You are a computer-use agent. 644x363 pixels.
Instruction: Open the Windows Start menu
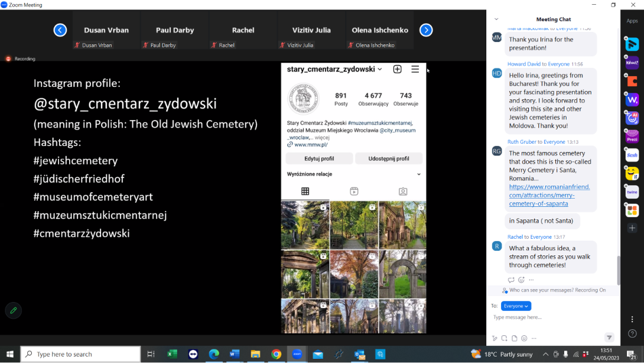10,354
